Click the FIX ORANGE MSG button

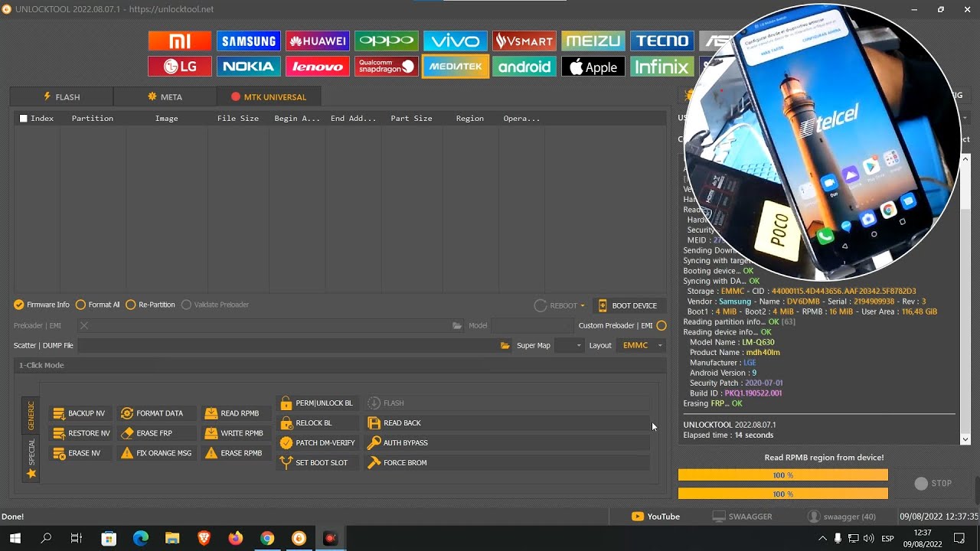point(155,453)
